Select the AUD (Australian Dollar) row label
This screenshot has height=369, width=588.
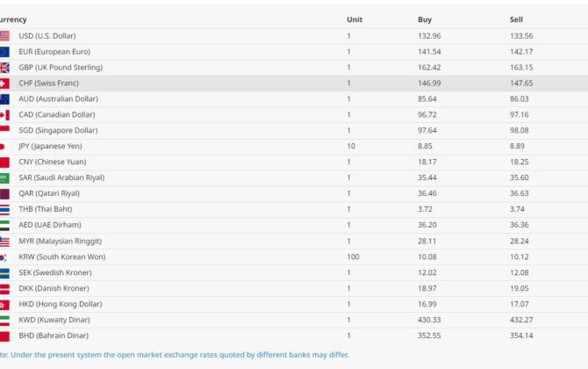coord(58,99)
